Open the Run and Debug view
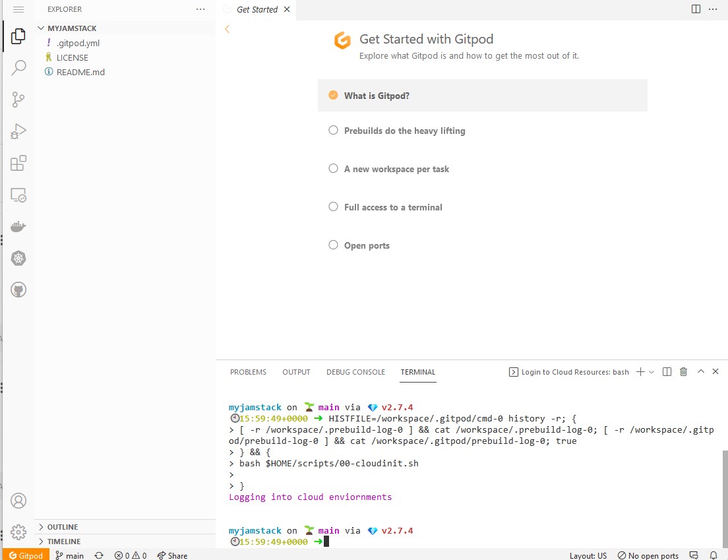 coord(18,131)
